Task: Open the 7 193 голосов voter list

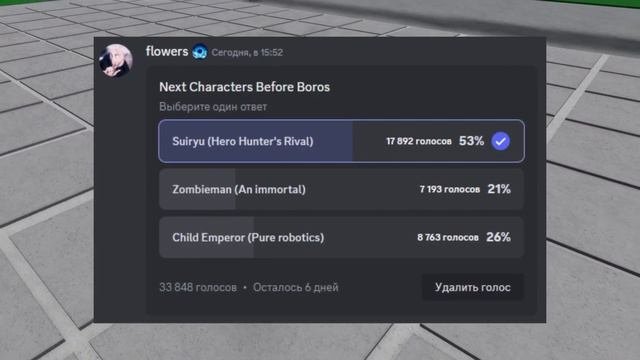Action: 450,189
